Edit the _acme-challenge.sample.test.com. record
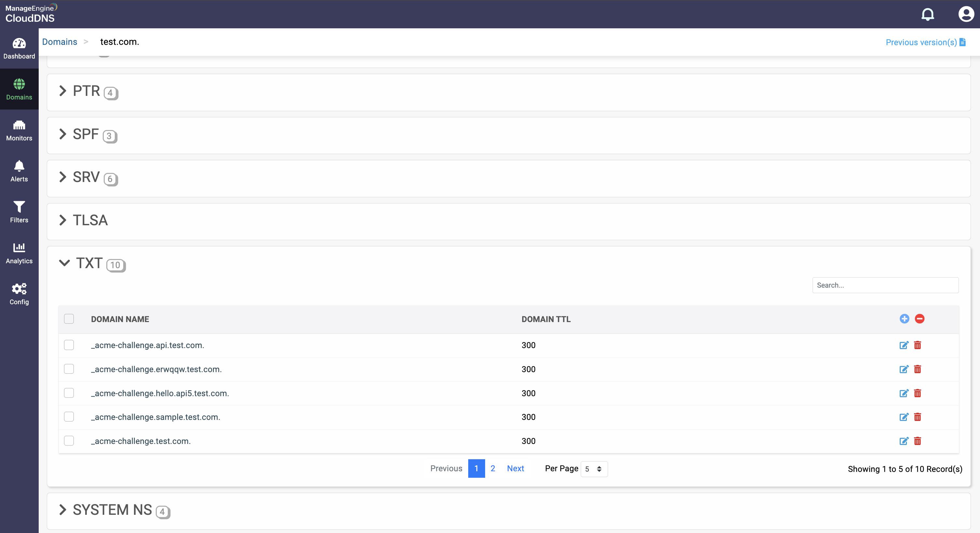The height and width of the screenshot is (533, 980). point(904,417)
